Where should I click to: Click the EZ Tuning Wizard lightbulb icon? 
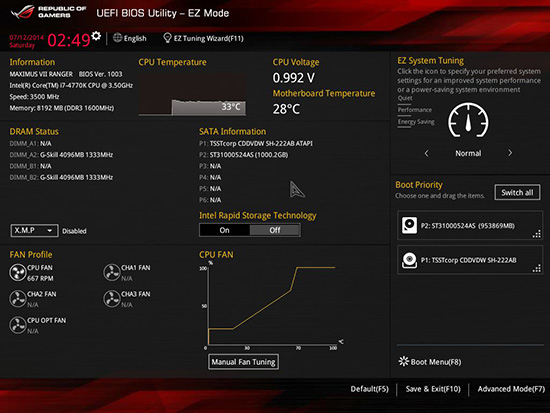click(x=167, y=38)
